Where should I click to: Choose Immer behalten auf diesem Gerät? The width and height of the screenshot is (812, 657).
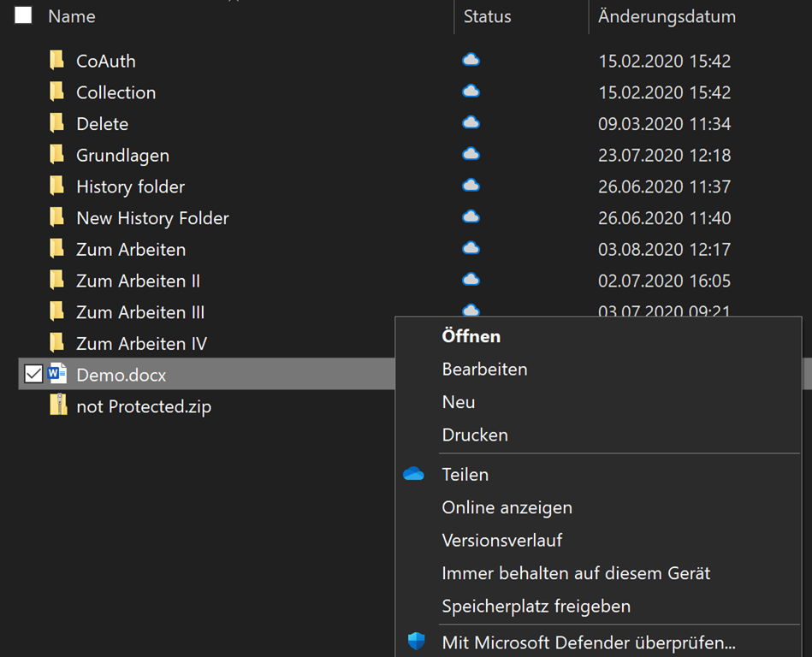pyautogui.click(x=576, y=573)
